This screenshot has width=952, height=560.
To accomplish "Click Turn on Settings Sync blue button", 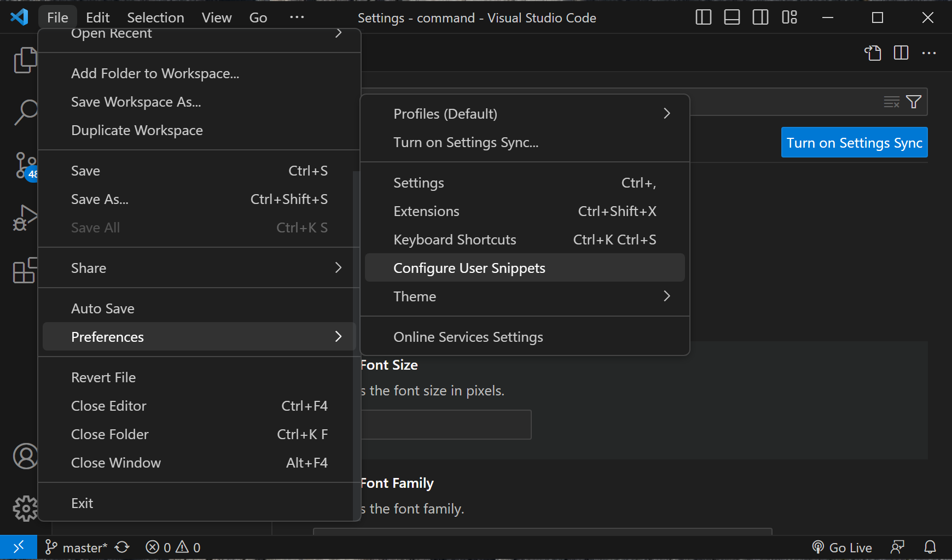I will click(854, 142).
